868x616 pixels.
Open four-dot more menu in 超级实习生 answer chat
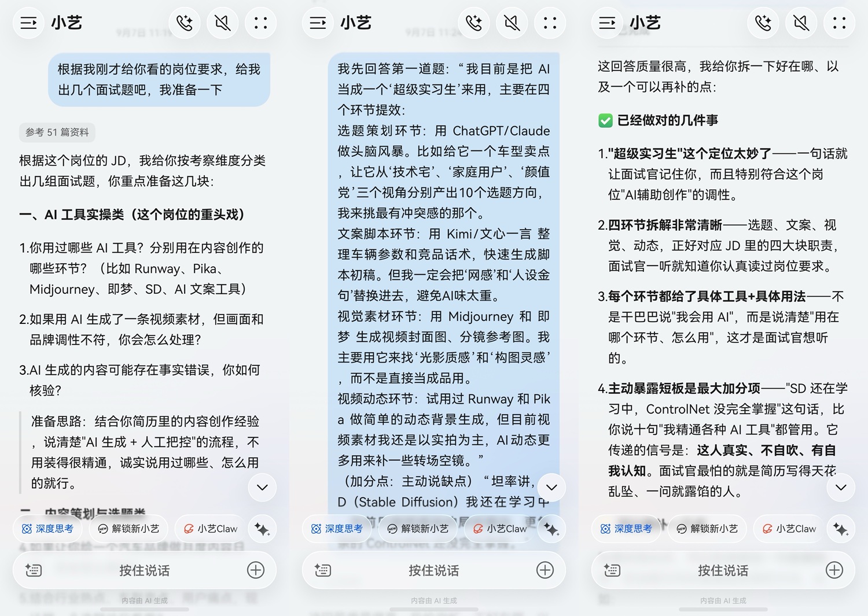point(550,23)
